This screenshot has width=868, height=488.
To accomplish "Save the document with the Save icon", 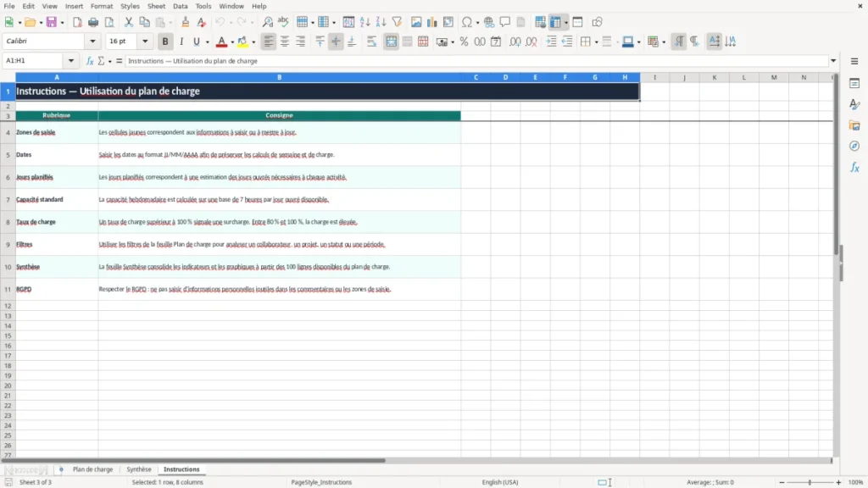I will 52,22.
